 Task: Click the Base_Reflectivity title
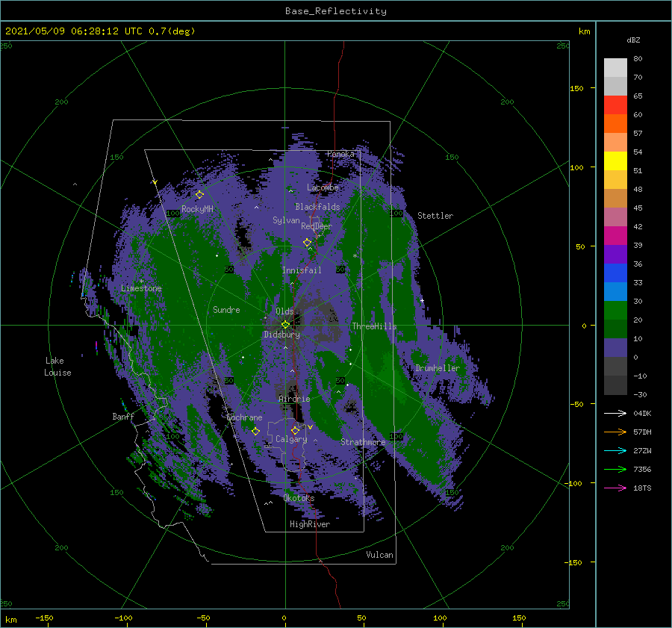[x=336, y=11]
